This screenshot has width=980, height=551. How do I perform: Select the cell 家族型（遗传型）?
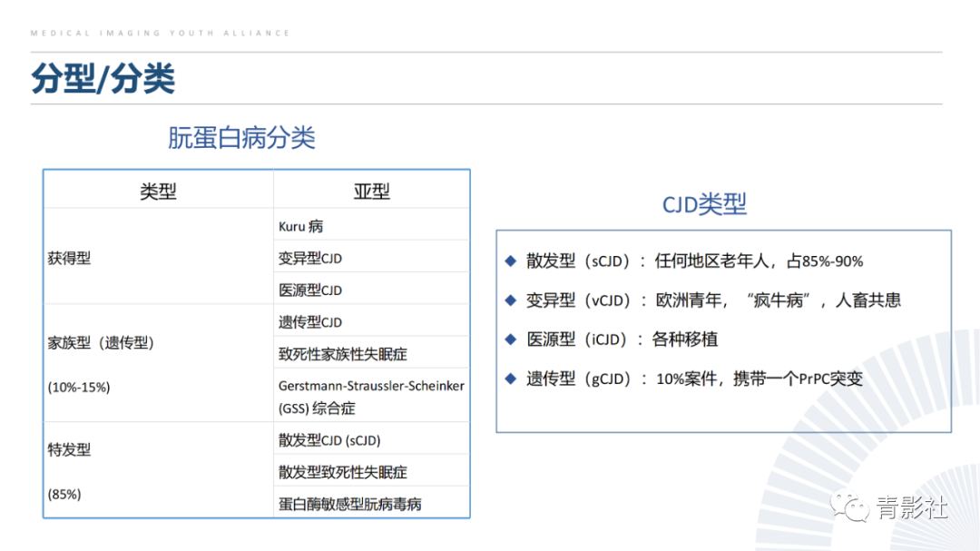(x=101, y=343)
